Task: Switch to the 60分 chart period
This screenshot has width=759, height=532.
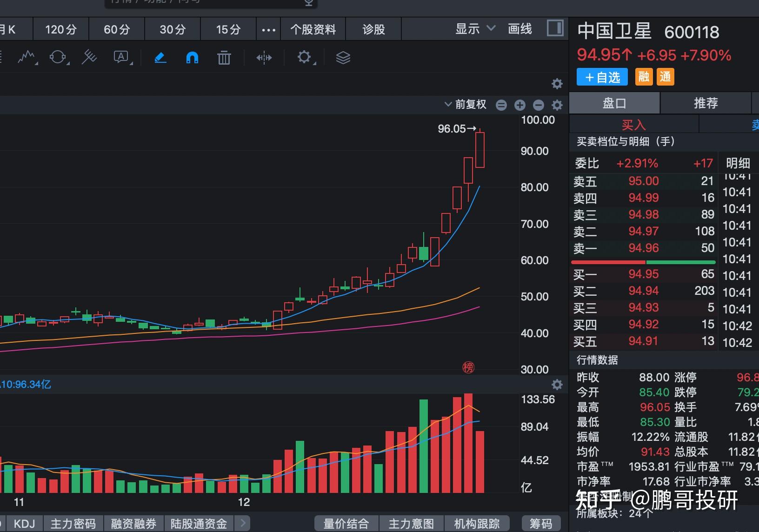Action: coord(117,30)
